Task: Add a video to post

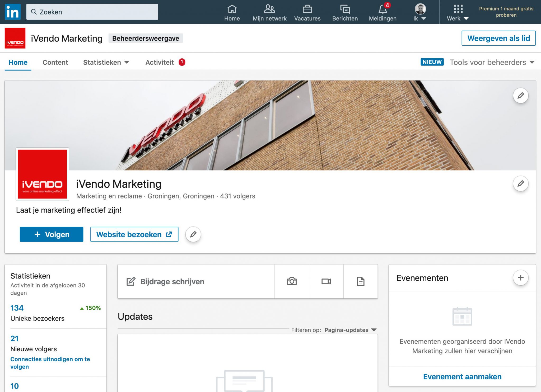Action: (x=326, y=281)
